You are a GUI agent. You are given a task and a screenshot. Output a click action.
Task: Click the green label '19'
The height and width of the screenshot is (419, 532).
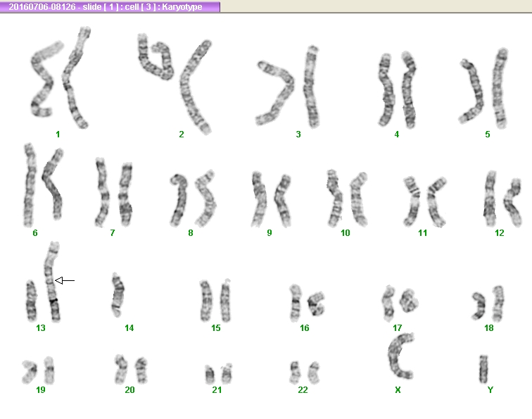tap(41, 390)
